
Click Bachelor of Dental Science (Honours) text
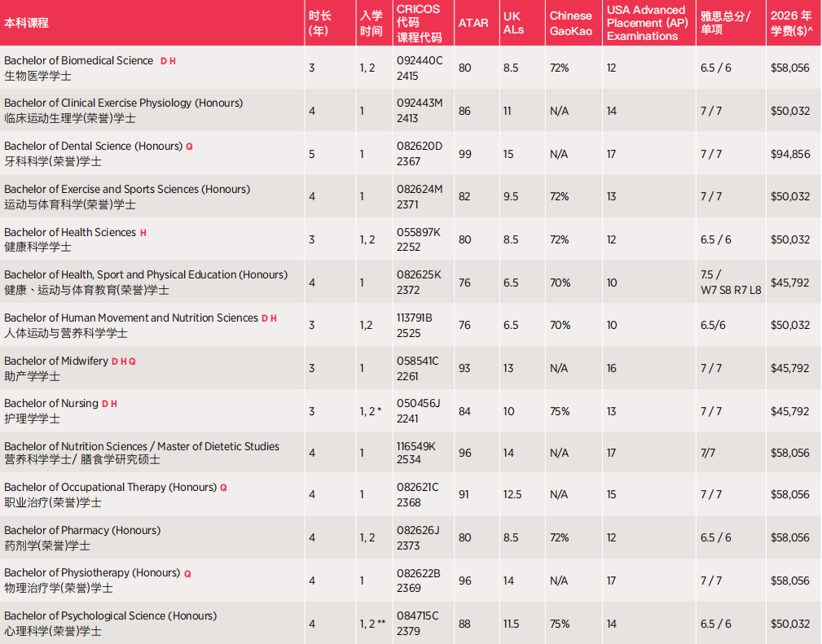point(94,147)
